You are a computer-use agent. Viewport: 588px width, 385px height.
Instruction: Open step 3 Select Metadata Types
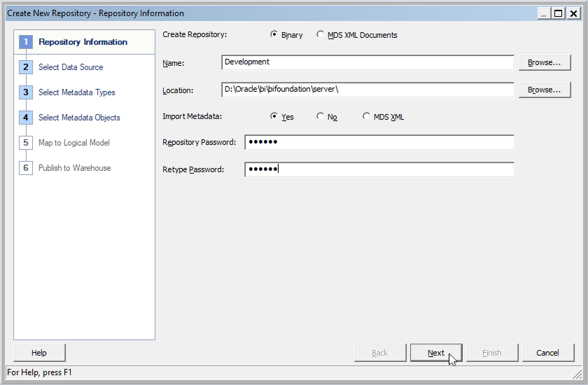(x=76, y=92)
